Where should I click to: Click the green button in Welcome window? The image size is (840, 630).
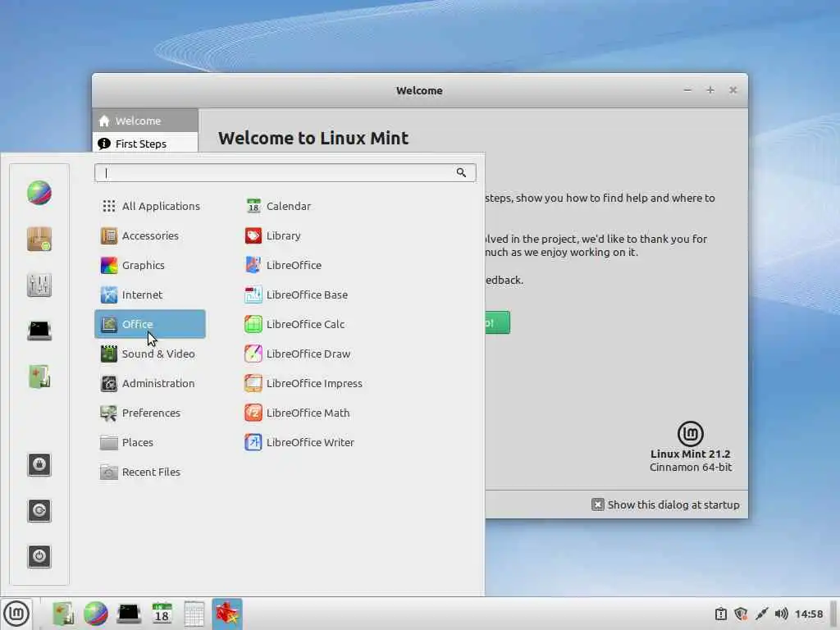(x=497, y=322)
